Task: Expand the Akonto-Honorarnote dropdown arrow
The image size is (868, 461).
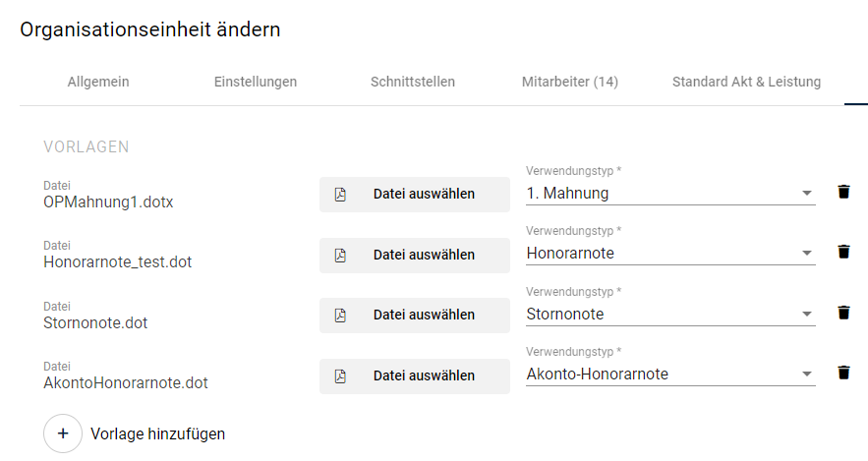Action: click(806, 375)
